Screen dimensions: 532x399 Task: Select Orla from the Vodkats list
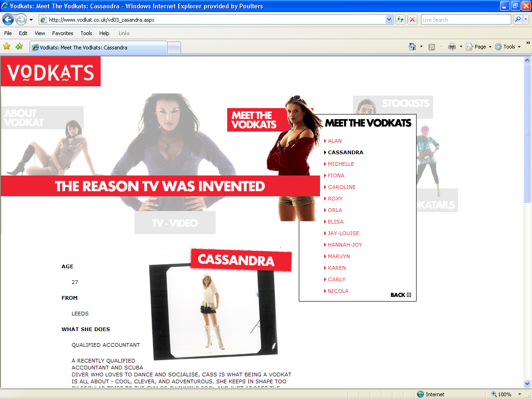tap(333, 210)
